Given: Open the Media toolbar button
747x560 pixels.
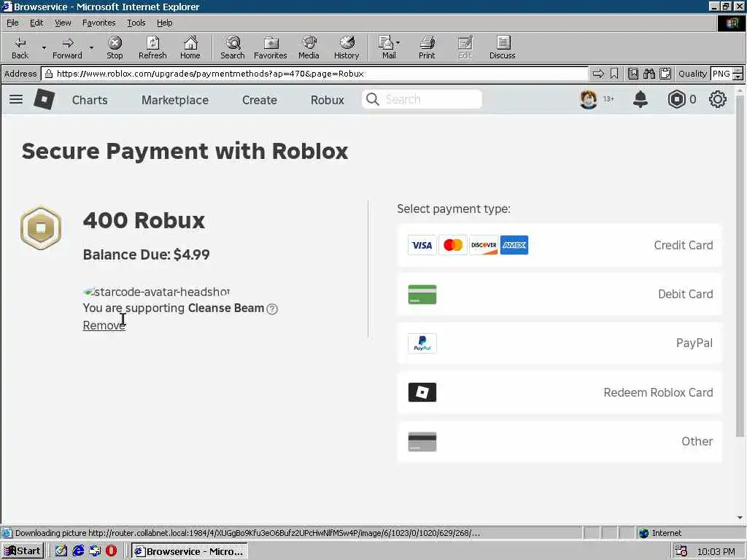Looking at the screenshot, I should (309, 47).
